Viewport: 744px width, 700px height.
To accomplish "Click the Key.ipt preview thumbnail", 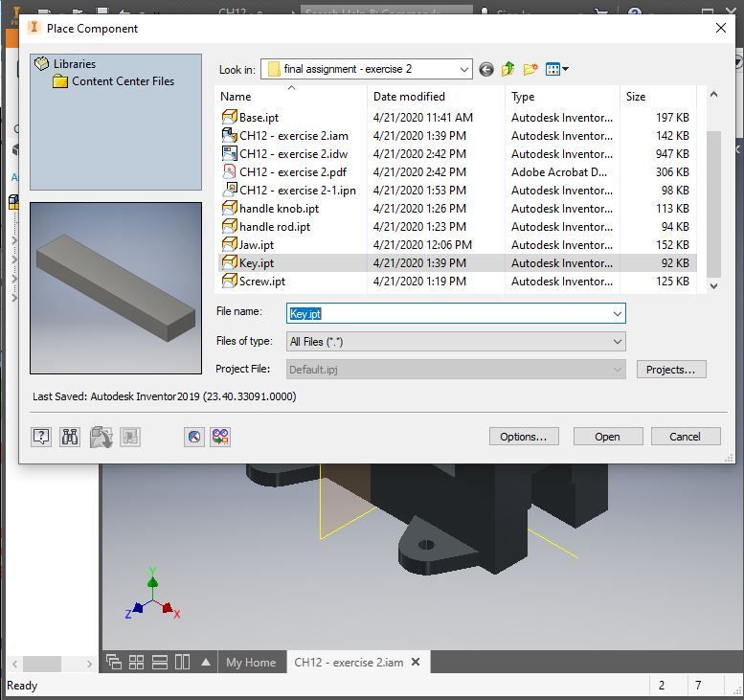I will point(116,288).
